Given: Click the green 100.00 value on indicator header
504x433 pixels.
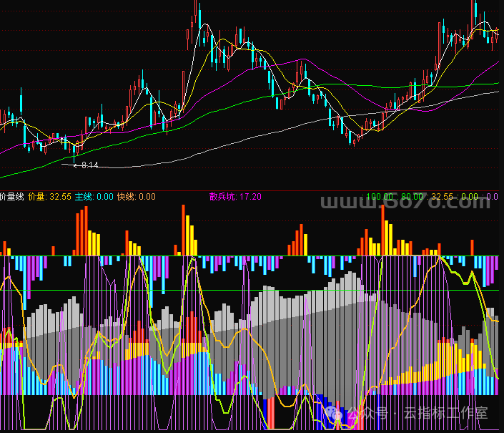Looking at the screenshot, I should pos(380,197).
